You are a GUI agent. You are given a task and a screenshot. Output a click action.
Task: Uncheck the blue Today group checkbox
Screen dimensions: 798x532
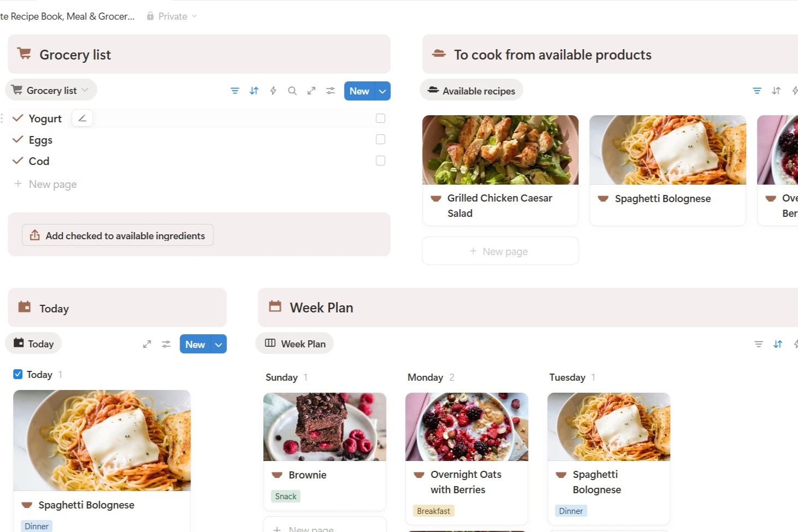tap(18, 374)
